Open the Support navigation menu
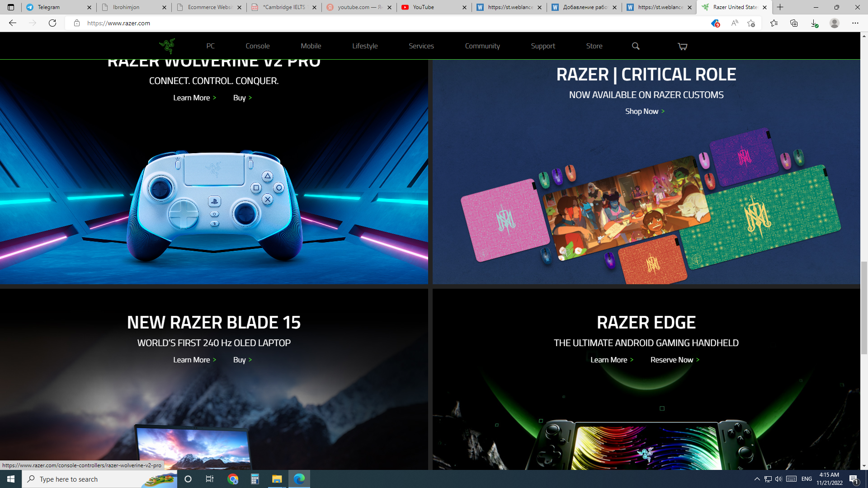 click(x=543, y=46)
